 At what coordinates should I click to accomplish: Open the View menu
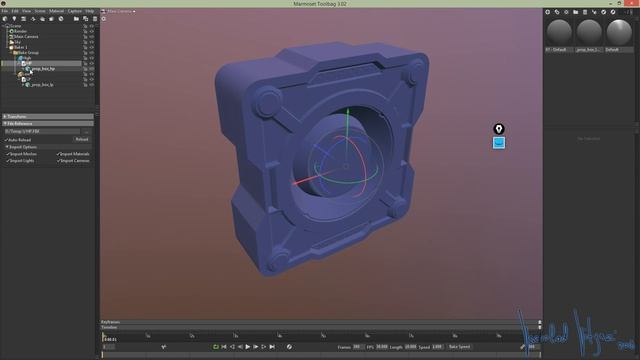27,11
